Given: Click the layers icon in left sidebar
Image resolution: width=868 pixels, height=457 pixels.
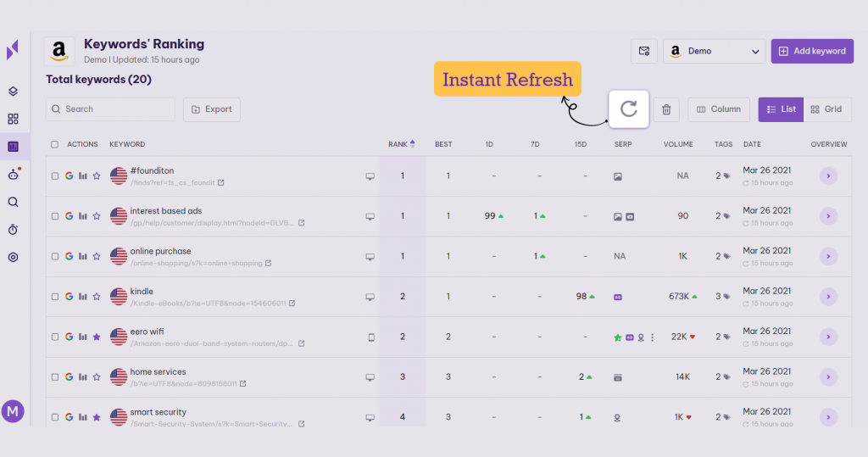Looking at the screenshot, I should coord(13,92).
